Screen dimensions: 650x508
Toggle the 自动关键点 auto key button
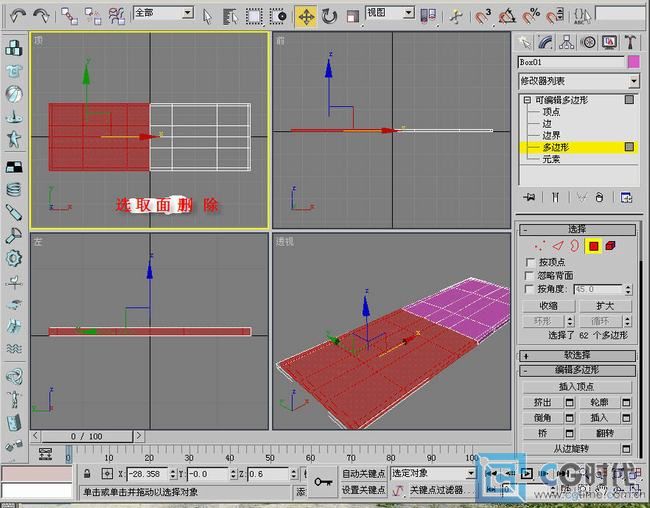click(x=364, y=473)
